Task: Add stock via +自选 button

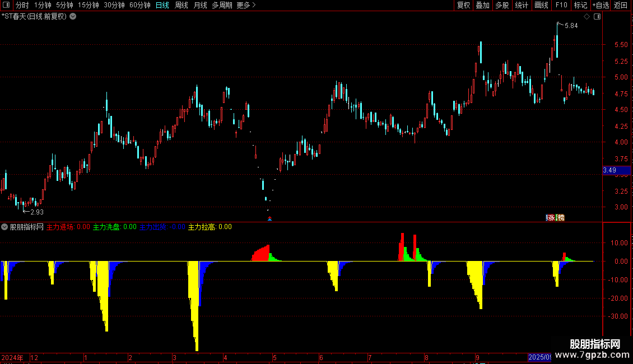Action: pyautogui.click(x=601, y=5)
